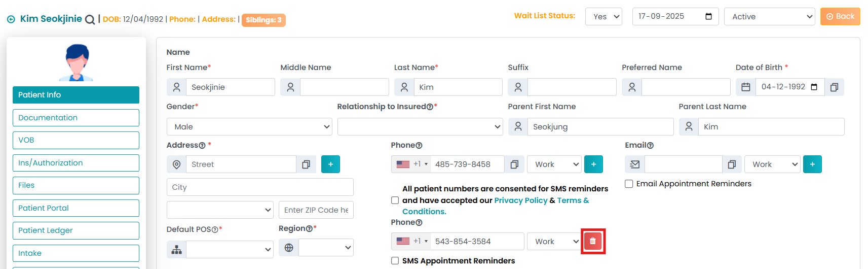This screenshot has width=868, height=269.
Task: Enable Email Appointment Reminders checkbox
Action: tap(629, 184)
